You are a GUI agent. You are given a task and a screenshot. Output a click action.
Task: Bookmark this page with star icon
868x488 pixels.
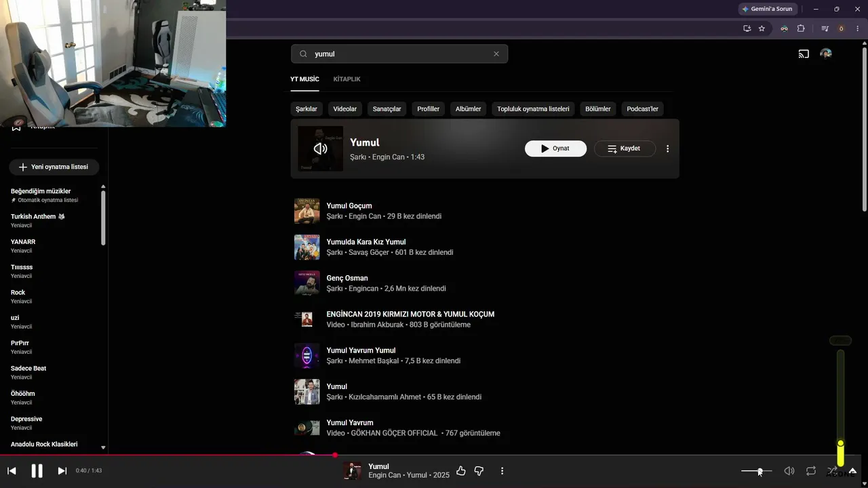point(762,28)
